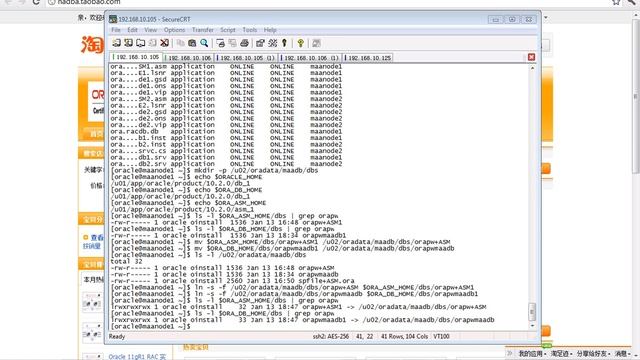Screen dimensions: 640x360
Task: Click the Connect in Tab toolbar icon
Action: [140, 43]
